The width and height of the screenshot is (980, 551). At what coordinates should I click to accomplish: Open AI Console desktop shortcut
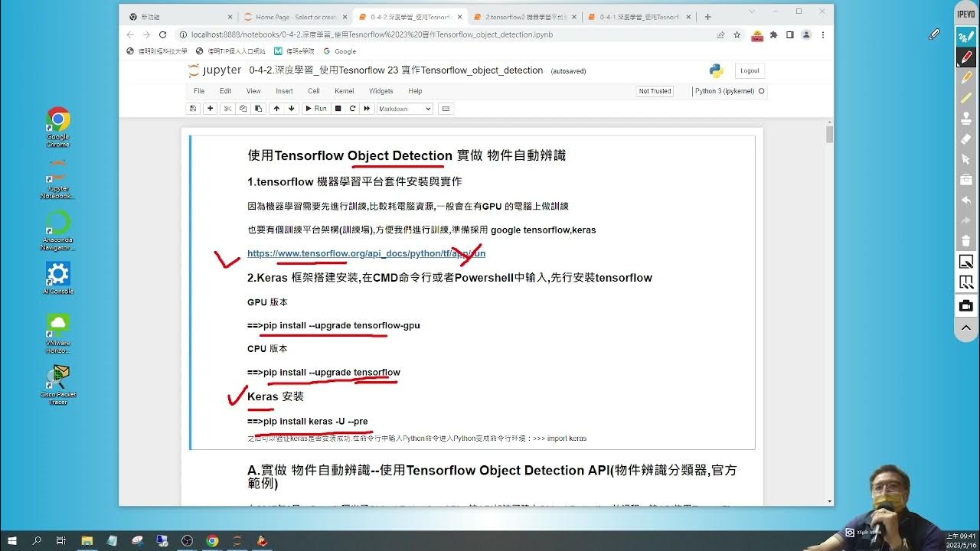tap(58, 279)
